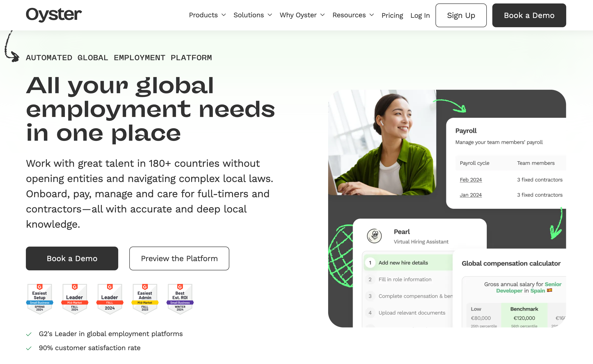
Task: Go to the Pricing page
Action: 392,15
